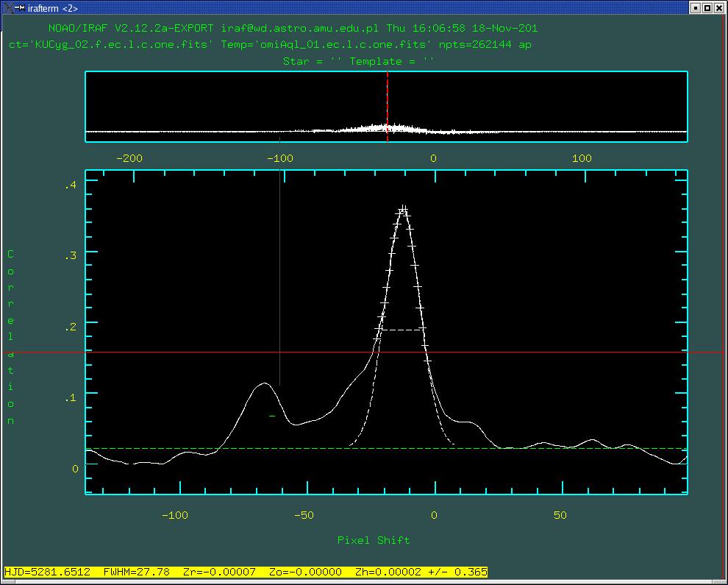Click the dashed FWHM line across the peak

click(x=402, y=330)
